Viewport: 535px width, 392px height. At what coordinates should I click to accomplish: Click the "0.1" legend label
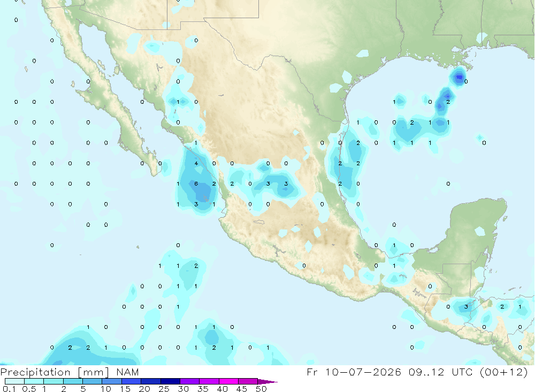coord(9,389)
